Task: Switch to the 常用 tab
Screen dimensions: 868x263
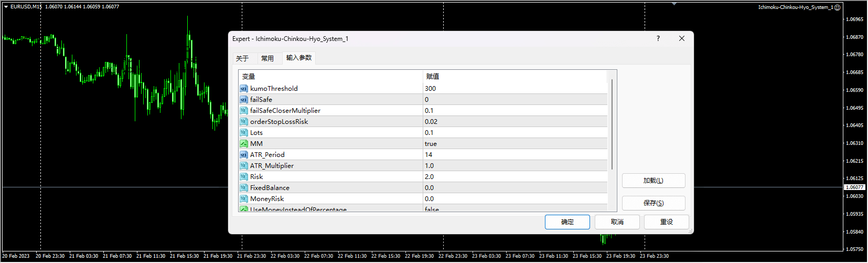Action: (267, 58)
